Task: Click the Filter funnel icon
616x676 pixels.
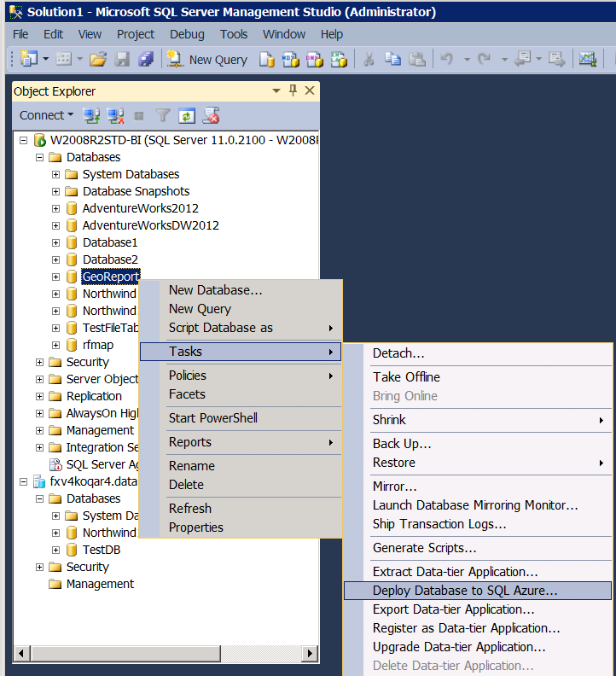Action: [x=163, y=115]
